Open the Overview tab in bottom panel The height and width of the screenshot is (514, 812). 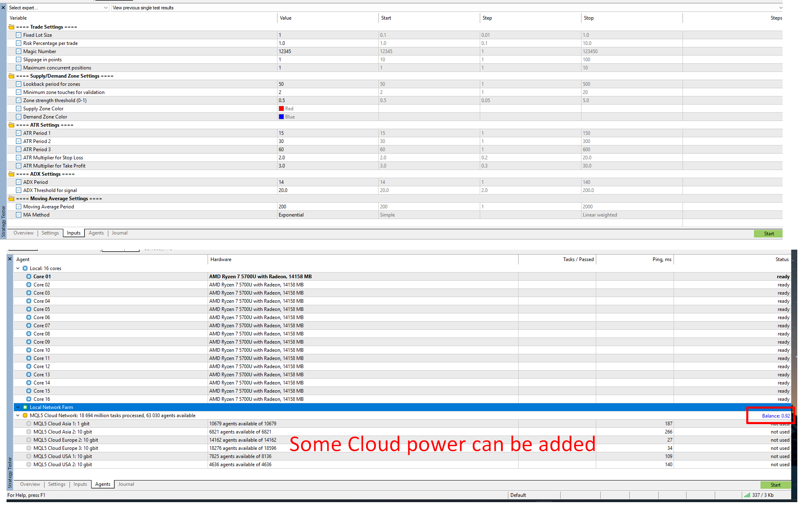[30, 484]
